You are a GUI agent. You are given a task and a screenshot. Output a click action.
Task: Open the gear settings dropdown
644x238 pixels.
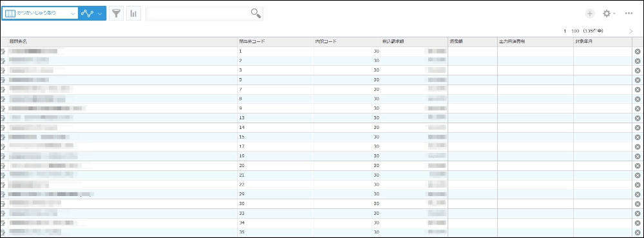(x=609, y=14)
